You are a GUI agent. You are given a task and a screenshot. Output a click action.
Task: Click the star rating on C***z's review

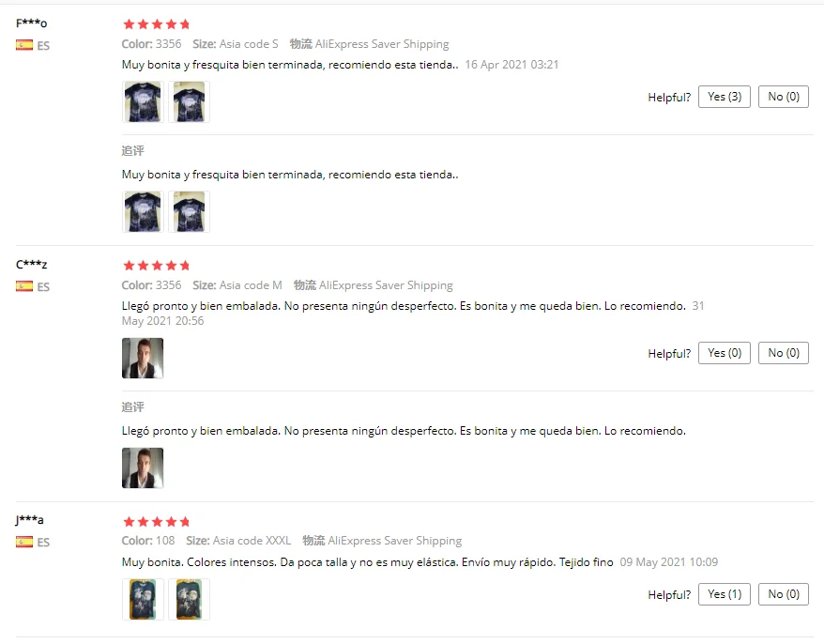156,266
